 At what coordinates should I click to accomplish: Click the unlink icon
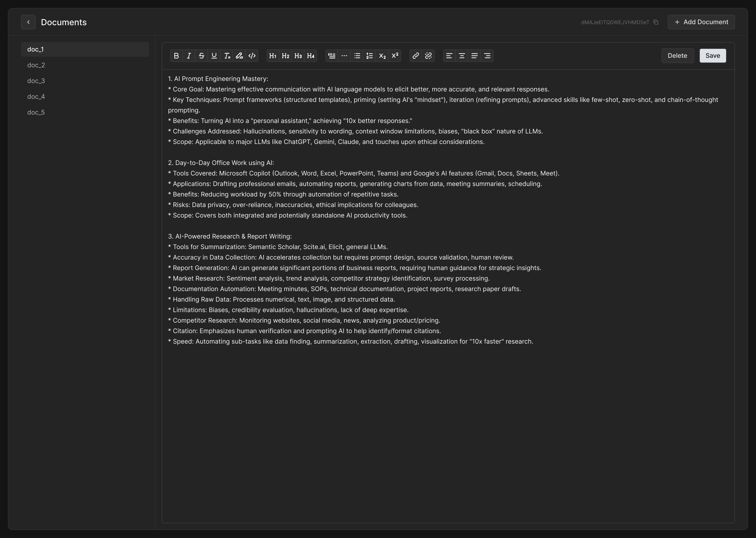(428, 56)
